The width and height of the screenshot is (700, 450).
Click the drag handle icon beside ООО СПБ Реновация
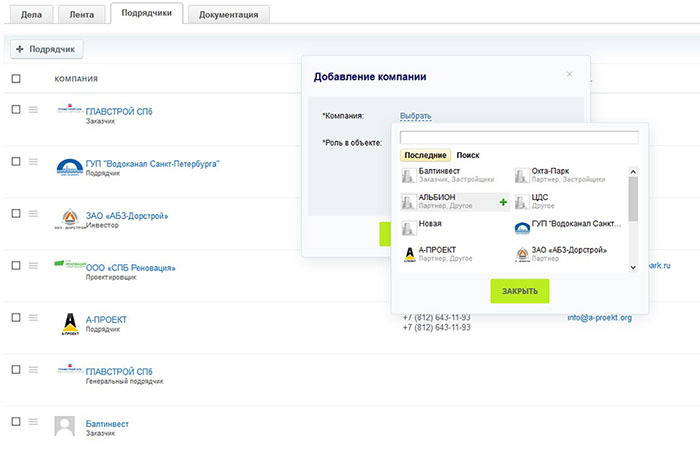(33, 266)
